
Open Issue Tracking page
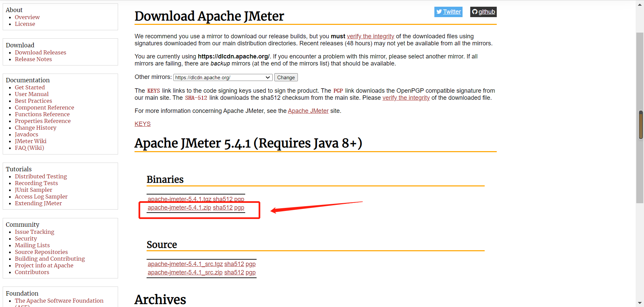point(35,232)
